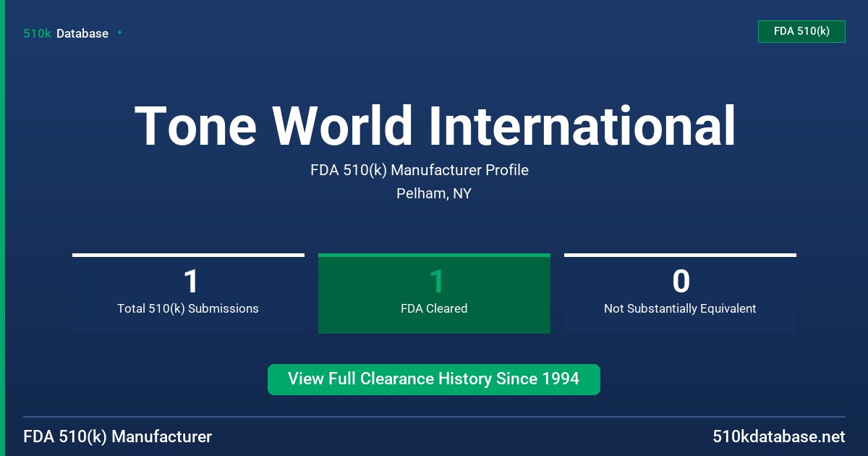Viewport: 868px width, 456px height.
Task: Click the FDA 510(k) badge
Action: 801,31
